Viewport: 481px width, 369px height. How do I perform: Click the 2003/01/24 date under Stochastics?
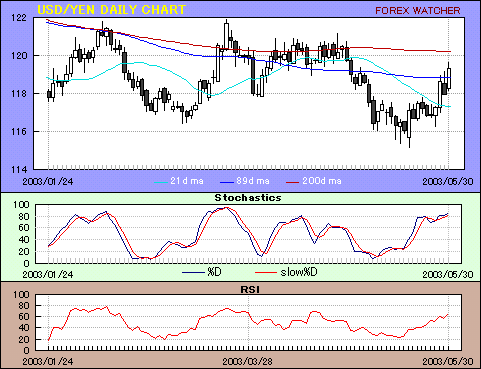pyautogui.click(x=48, y=274)
